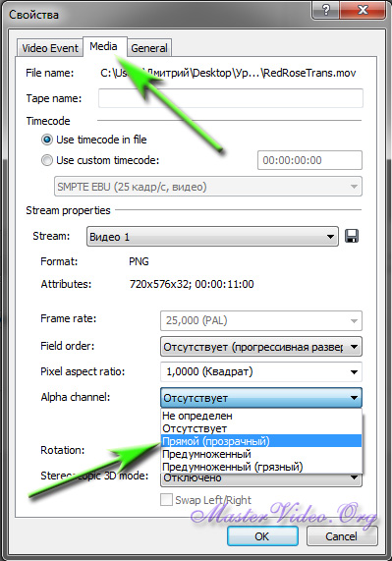Collapse the Alpha channel dropdown
The image size is (392, 561).
click(261, 398)
